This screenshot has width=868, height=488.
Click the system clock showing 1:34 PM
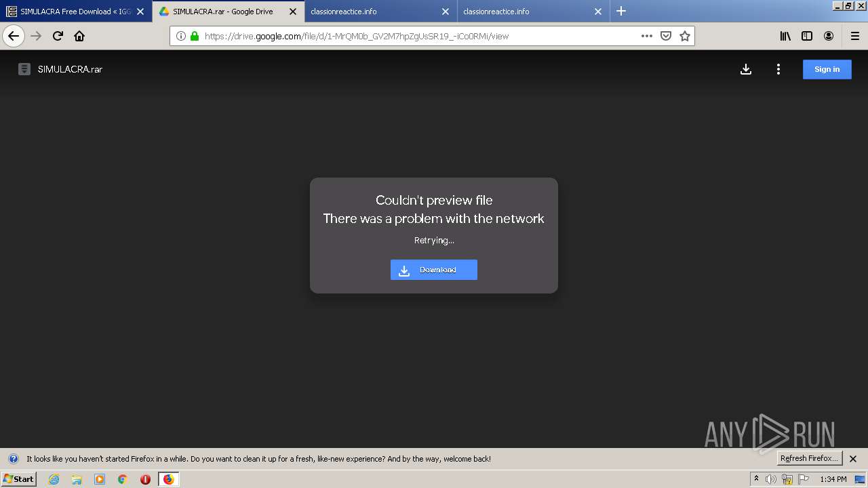click(x=833, y=479)
